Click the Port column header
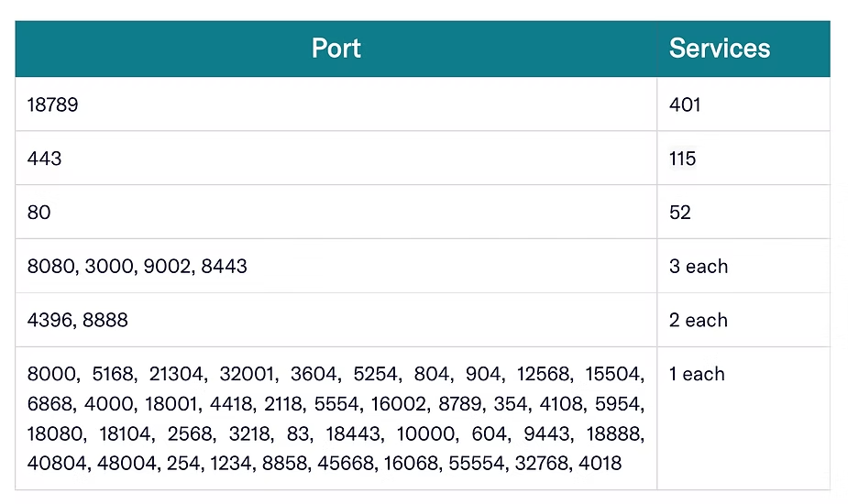848x504 pixels. click(336, 49)
